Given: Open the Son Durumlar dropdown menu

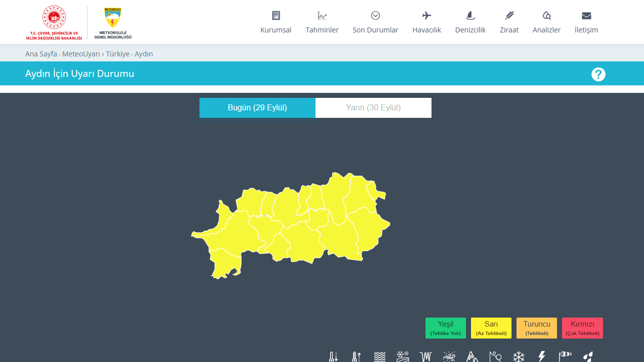Looking at the screenshot, I should coord(375,22).
